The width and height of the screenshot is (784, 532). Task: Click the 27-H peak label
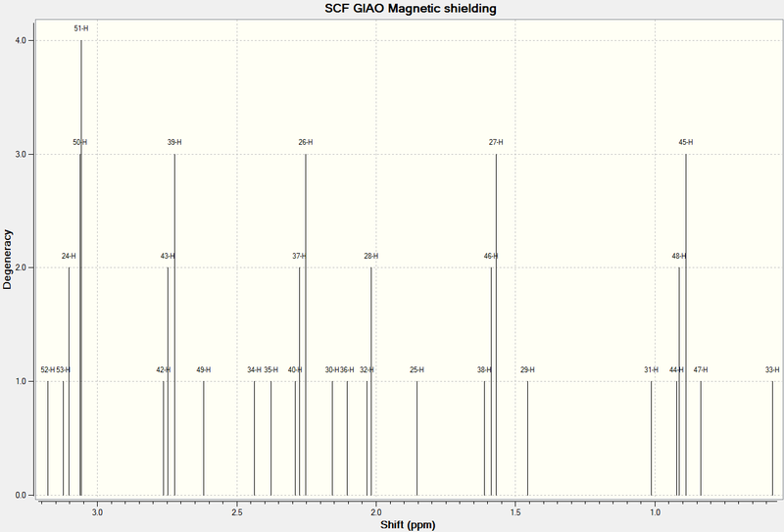(x=496, y=142)
